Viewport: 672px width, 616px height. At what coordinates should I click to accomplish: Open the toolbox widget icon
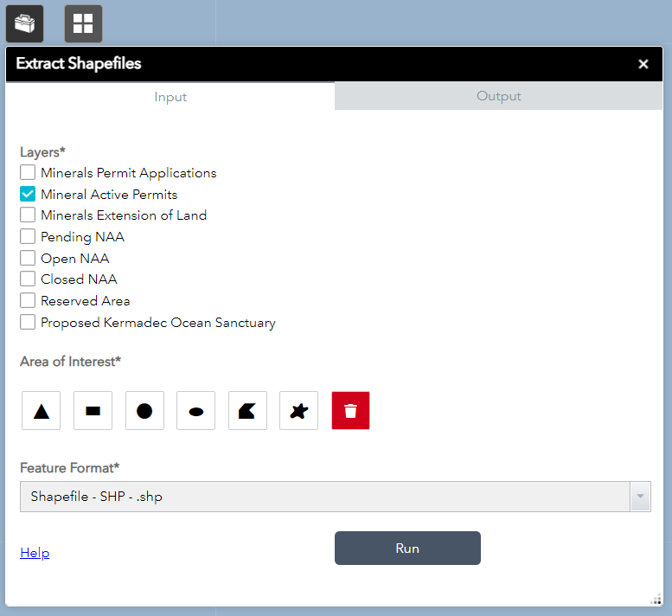(24, 23)
